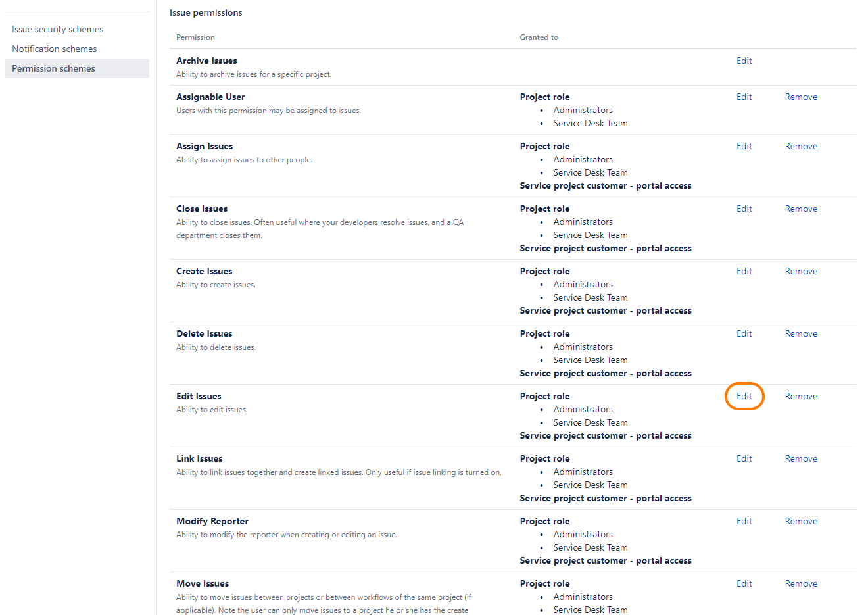Edit the Archive Issues permission
The width and height of the screenshot is (868, 615).
(744, 61)
